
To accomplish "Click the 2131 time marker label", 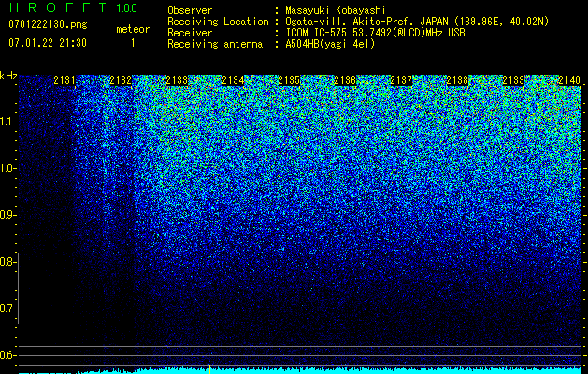I will (65, 80).
